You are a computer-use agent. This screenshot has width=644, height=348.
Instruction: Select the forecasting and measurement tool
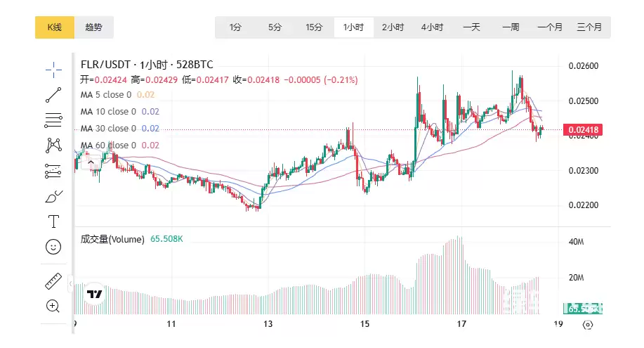(53, 170)
